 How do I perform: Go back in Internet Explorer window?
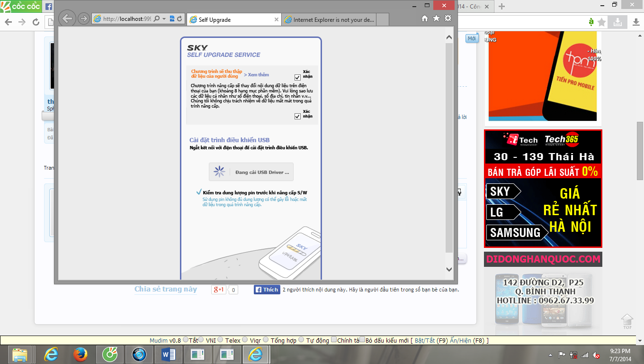[x=68, y=18]
